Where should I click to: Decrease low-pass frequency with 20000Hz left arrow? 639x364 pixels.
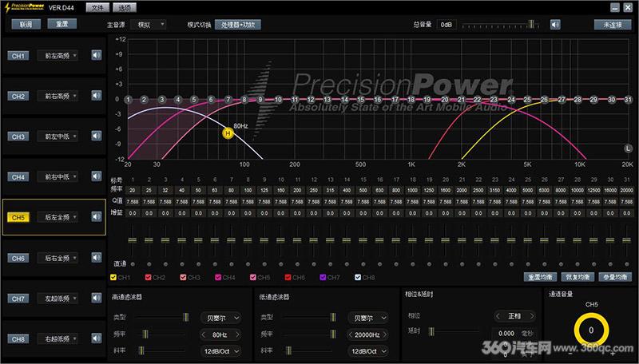pyautogui.click(x=350, y=334)
